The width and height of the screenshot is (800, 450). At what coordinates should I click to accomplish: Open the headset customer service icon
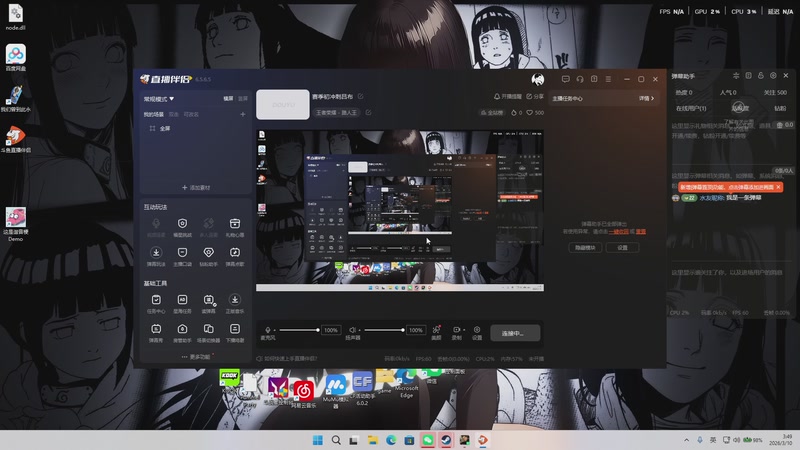coord(580,79)
